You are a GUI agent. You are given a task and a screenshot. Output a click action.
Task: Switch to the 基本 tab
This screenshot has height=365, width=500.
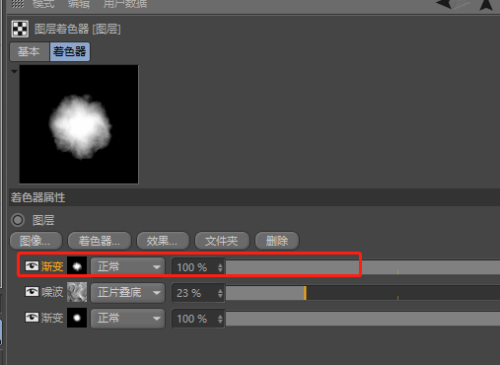[29, 51]
